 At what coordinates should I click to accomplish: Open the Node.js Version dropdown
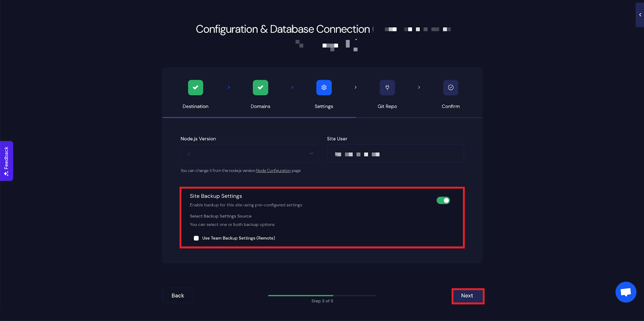[249, 154]
